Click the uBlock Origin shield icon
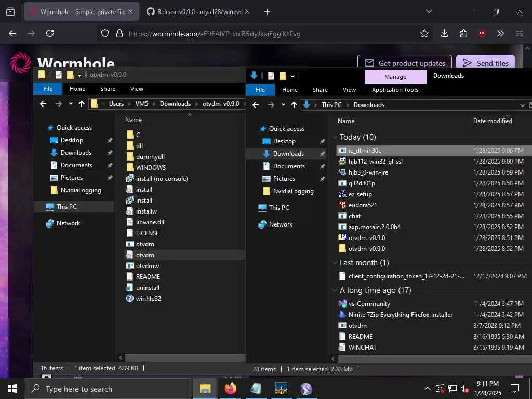 [482, 33]
